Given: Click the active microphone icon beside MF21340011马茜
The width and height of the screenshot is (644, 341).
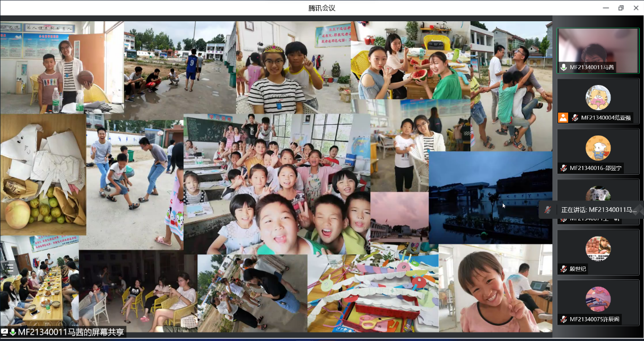Looking at the screenshot, I should pos(564,67).
